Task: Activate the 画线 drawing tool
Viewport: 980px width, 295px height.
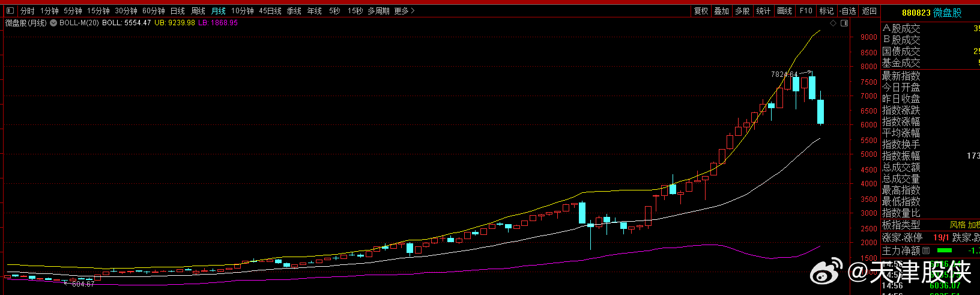Action: click(x=784, y=11)
